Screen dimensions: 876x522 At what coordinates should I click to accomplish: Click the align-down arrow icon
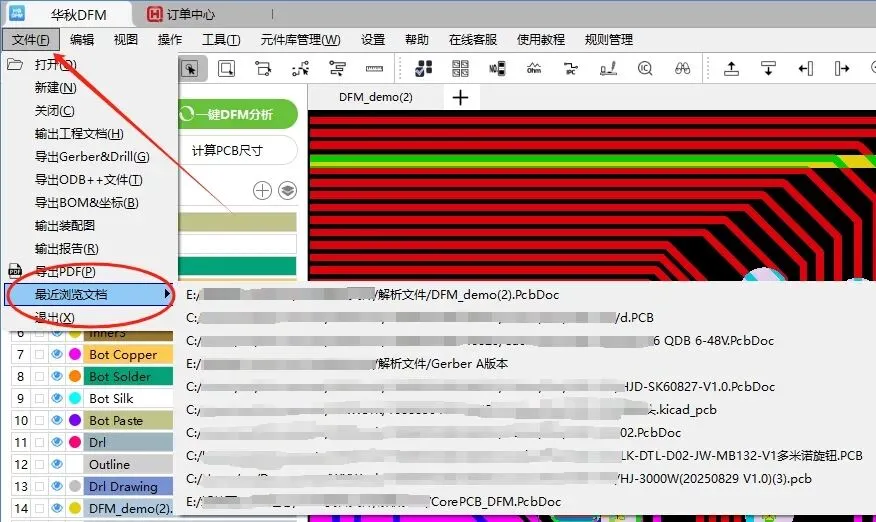point(768,68)
